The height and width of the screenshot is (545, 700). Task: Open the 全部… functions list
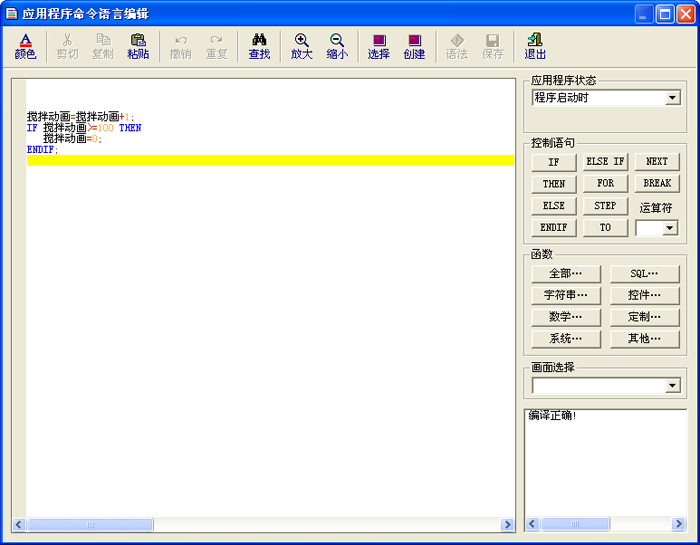[x=566, y=274]
